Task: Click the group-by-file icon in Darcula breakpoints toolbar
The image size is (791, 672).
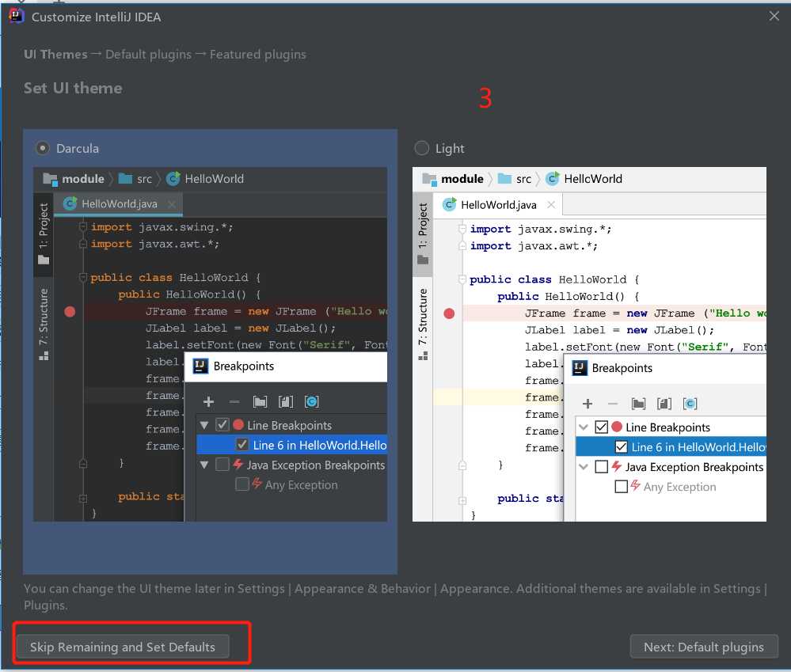Action: (286, 402)
